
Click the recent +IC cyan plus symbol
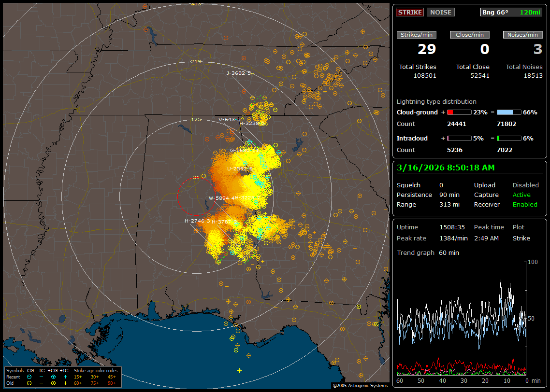(x=65, y=377)
